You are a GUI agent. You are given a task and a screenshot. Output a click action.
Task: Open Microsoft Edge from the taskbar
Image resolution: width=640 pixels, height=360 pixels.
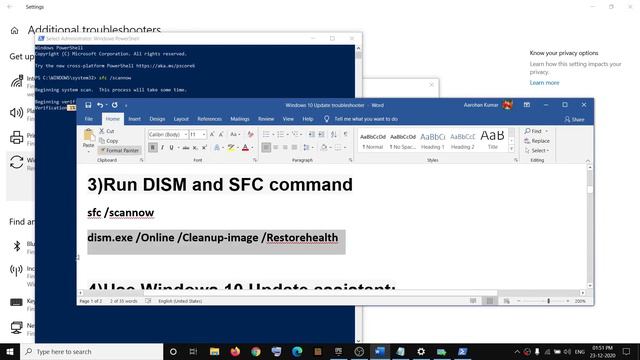297,351
